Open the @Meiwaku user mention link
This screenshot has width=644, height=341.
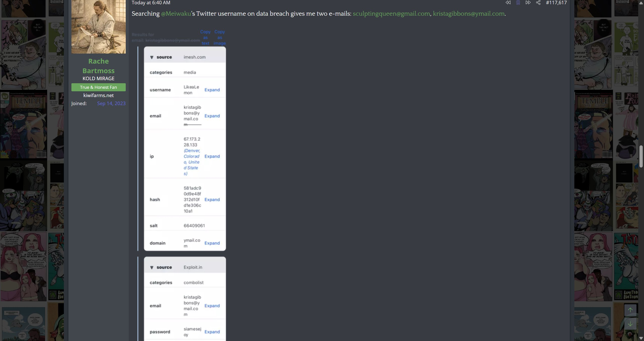[176, 14]
